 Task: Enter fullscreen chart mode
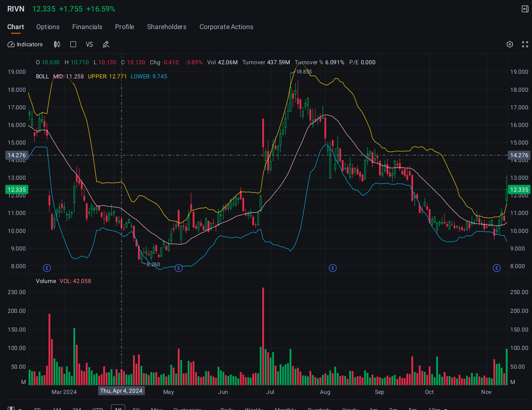(525, 44)
